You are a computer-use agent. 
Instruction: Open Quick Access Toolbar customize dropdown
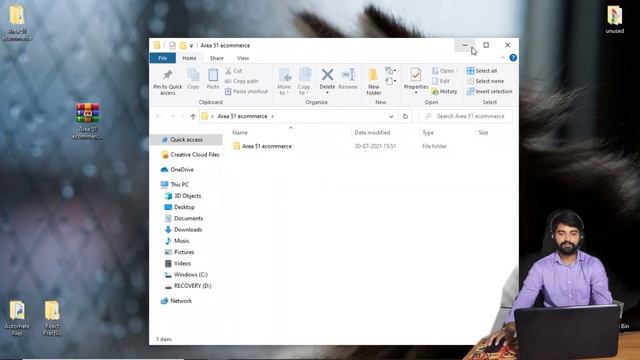(x=191, y=46)
